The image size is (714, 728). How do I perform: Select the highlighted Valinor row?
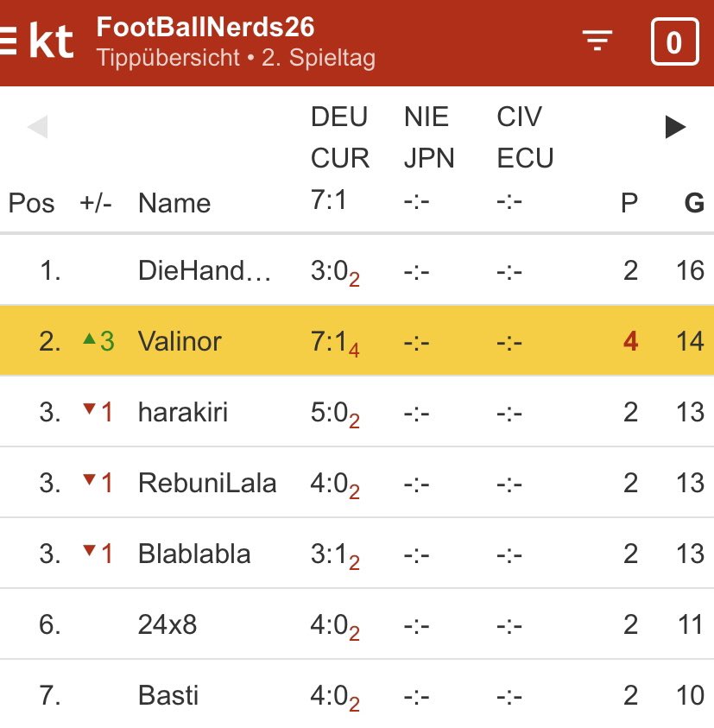pyautogui.click(x=357, y=340)
